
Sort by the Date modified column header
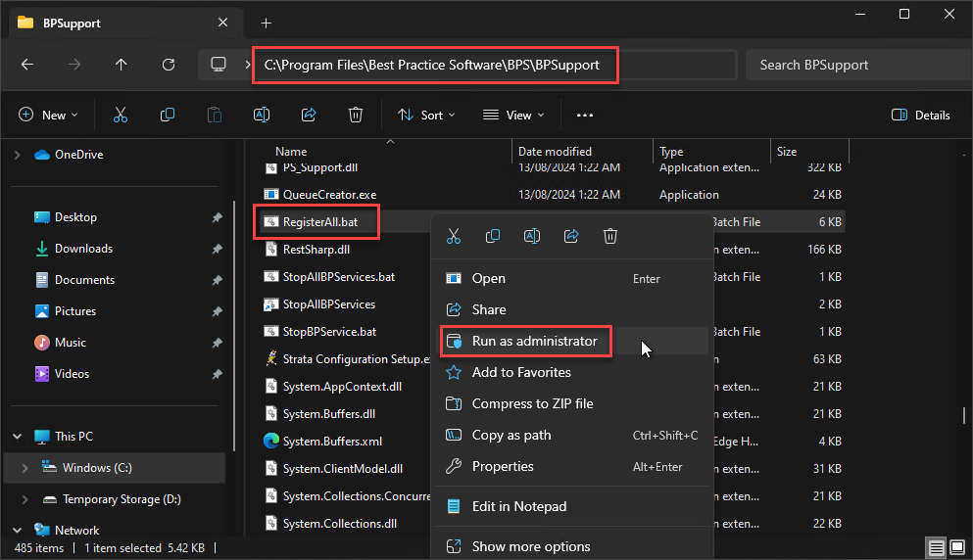(555, 152)
